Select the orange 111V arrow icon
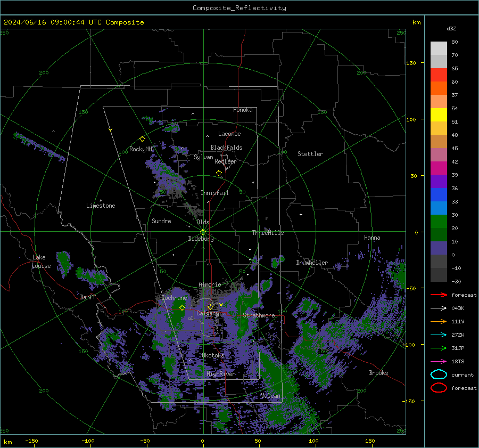 click(x=439, y=321)
